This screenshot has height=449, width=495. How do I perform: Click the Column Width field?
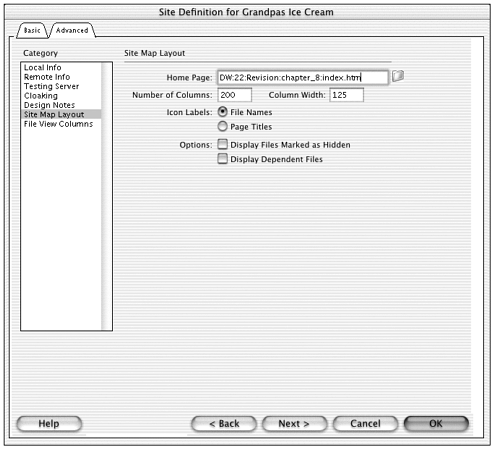click(x=346, y=95)
